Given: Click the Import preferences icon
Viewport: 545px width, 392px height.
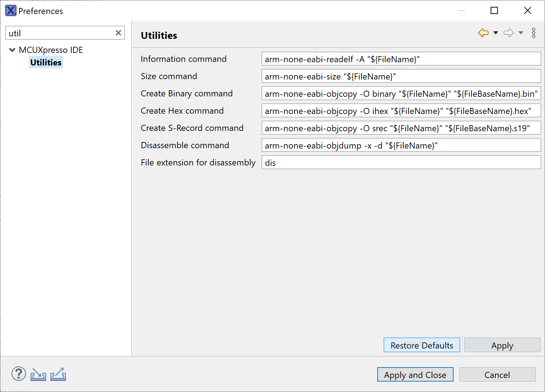Looking at the screenshot, I should click(38, 374).
